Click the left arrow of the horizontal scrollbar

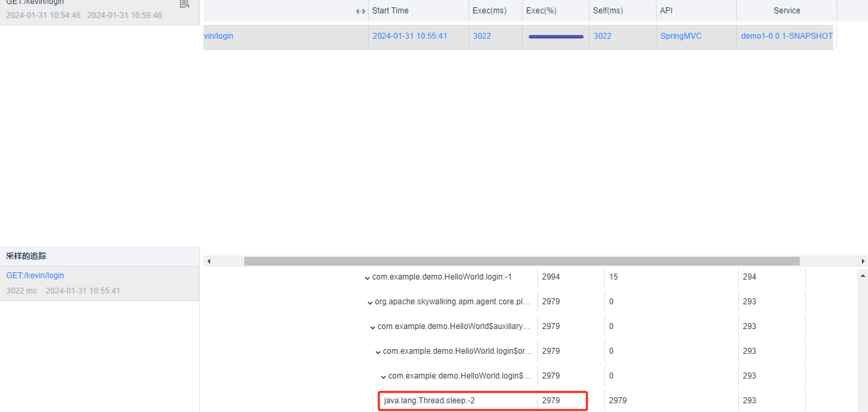[x=208, y=260]
